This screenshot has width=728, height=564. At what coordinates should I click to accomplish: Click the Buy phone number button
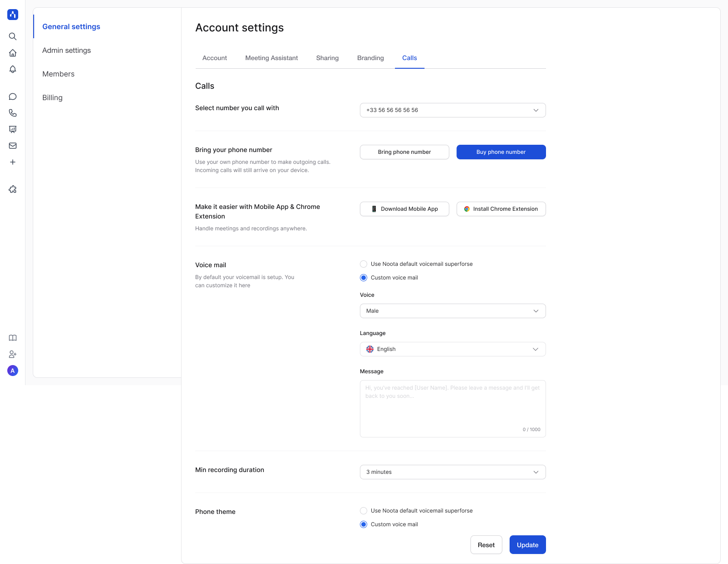500,152
